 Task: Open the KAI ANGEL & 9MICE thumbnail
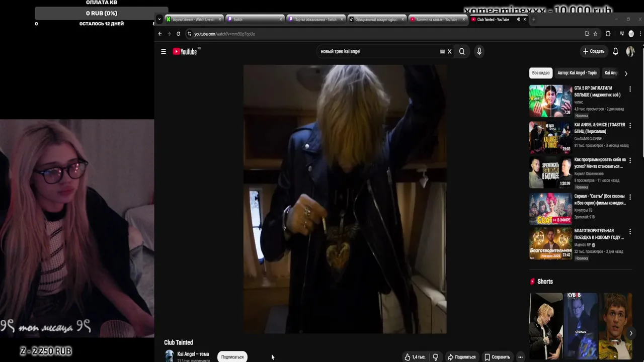(550, 137)
